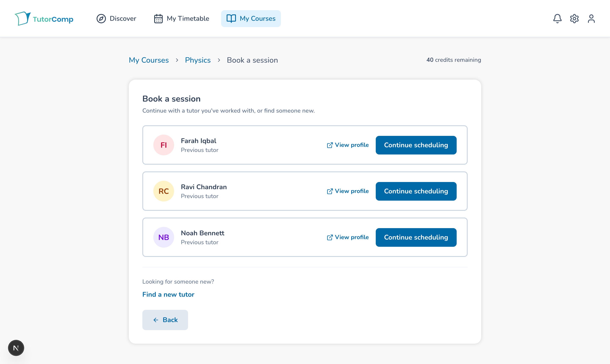
Task: Click the Book a session heading
Action: pyautogui.click(x=171, y=99)
